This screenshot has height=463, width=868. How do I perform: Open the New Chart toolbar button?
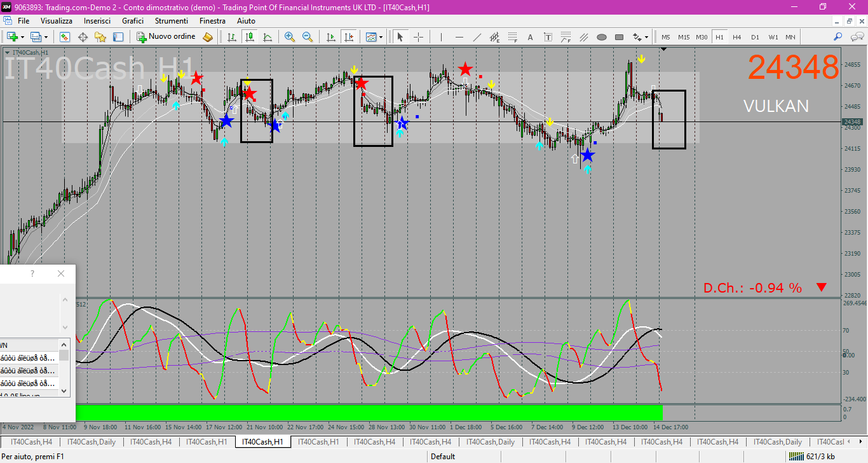12,37
